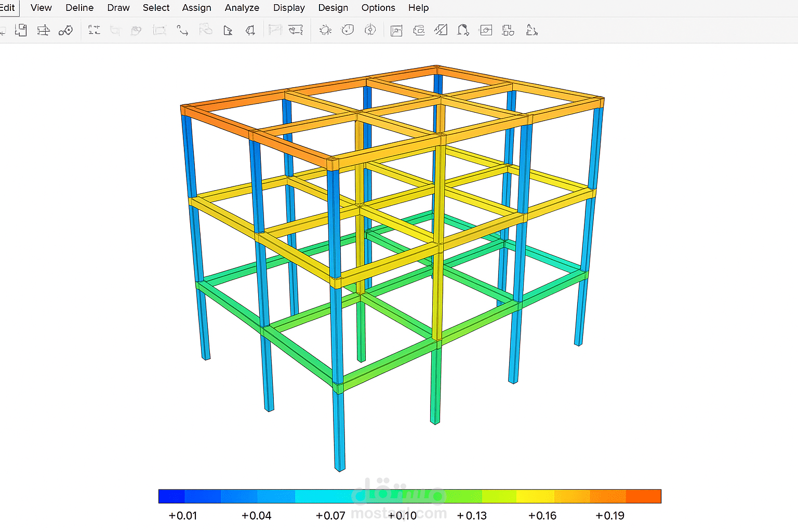Click the frame with double-headed arrow icon

tap(296, 30)
